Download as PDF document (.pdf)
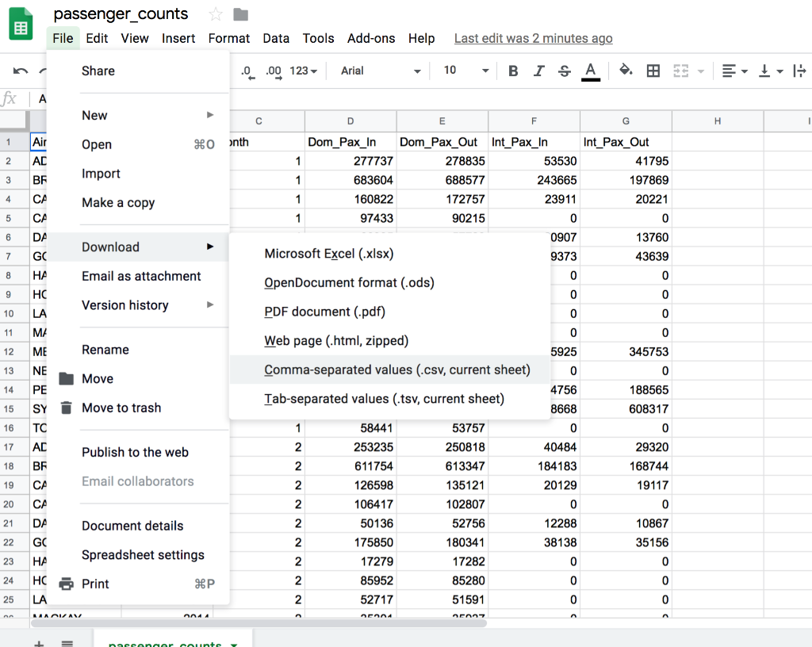This screenshot has height=647, width=812. pyautogui.click(x=389, y=312)
